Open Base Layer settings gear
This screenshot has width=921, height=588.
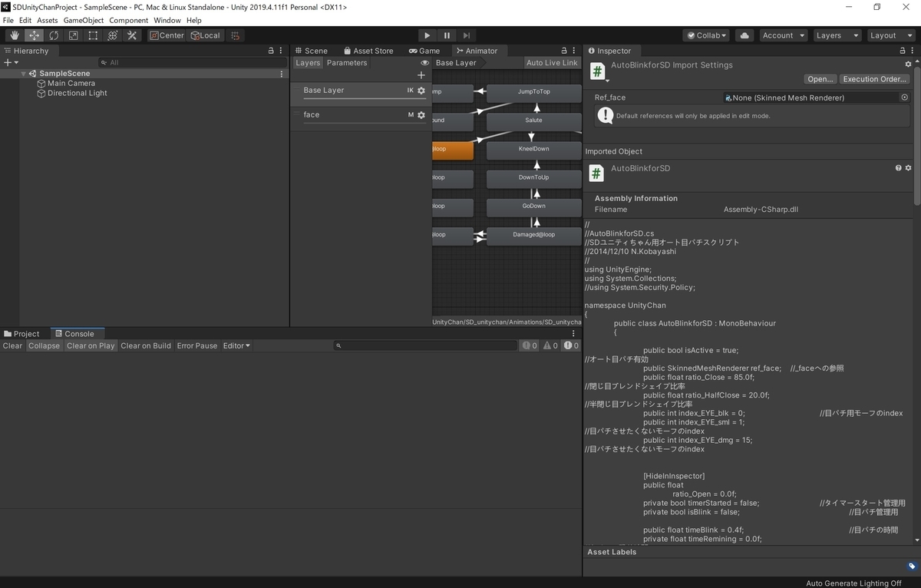coord(421,91)
